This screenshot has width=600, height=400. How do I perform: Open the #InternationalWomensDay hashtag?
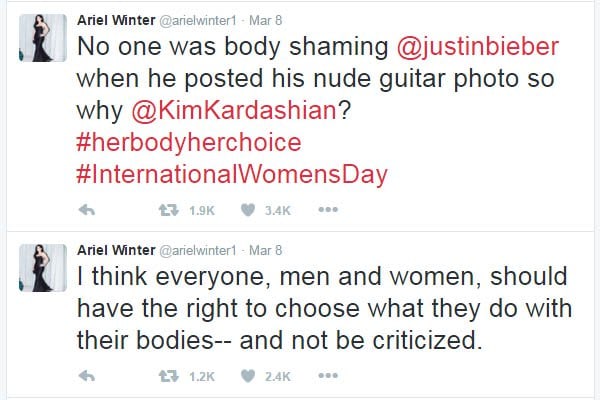[x=232, y=175]
